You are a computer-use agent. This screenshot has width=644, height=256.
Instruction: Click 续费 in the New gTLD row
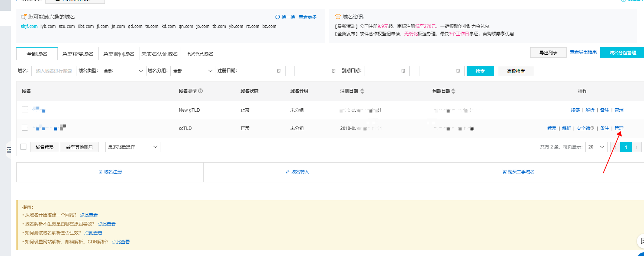tap(576, 110)
